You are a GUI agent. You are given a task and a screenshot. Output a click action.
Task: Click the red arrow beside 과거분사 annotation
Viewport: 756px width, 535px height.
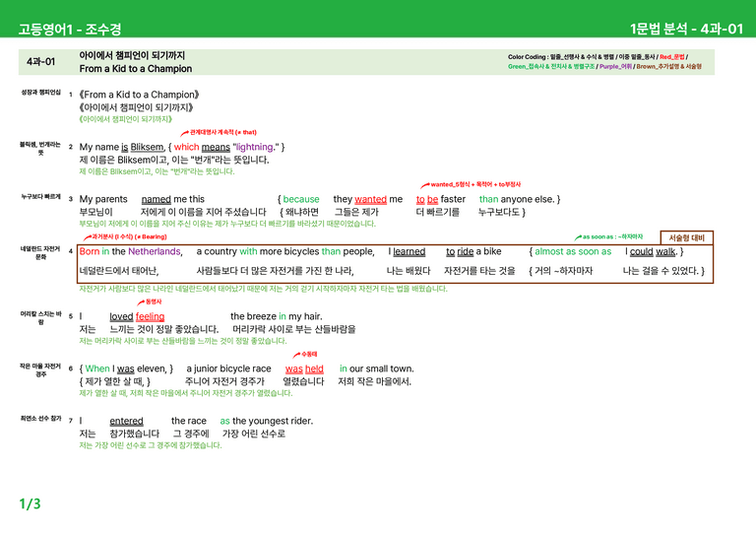click(88, 236)
